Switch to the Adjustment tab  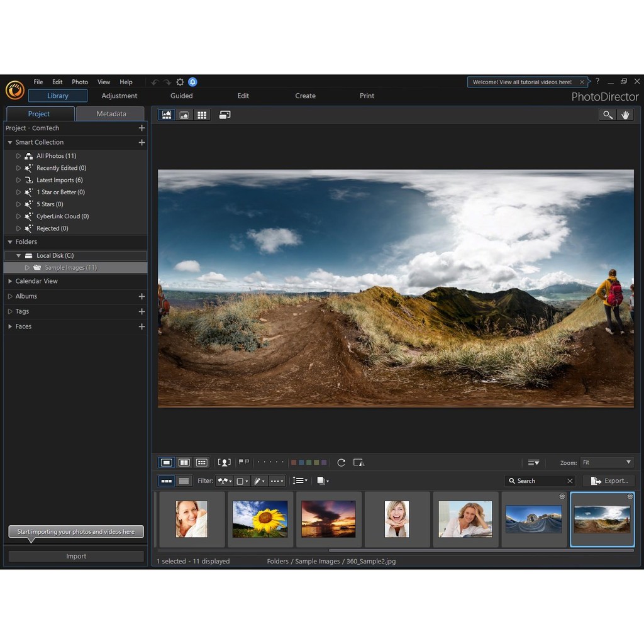point(119,96)
